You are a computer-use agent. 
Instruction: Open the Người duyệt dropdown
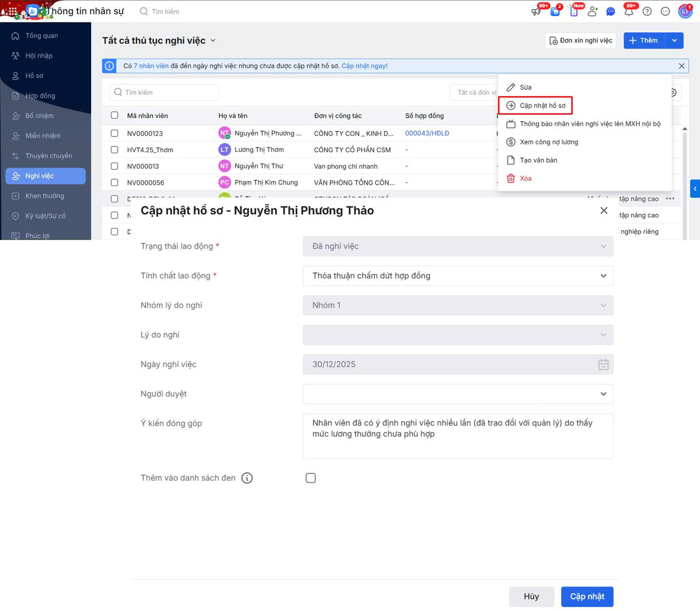(458, 394)
